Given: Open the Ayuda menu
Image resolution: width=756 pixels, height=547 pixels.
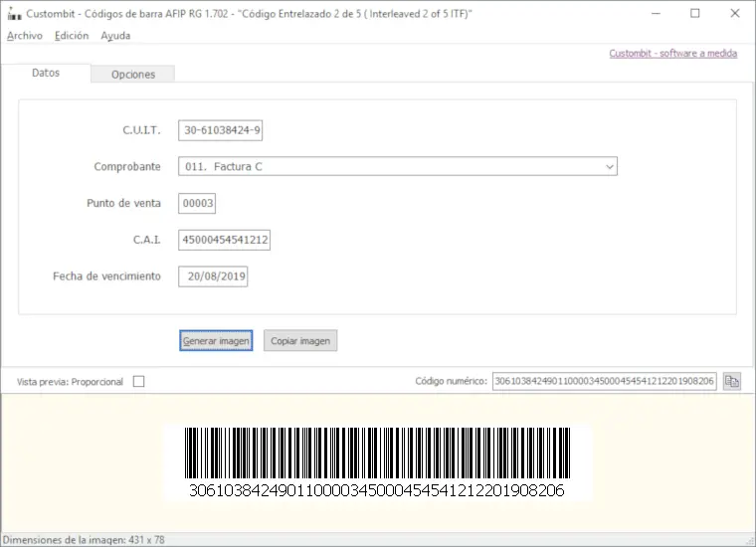Looking at the screenshot, I should [x=115, y=36].
